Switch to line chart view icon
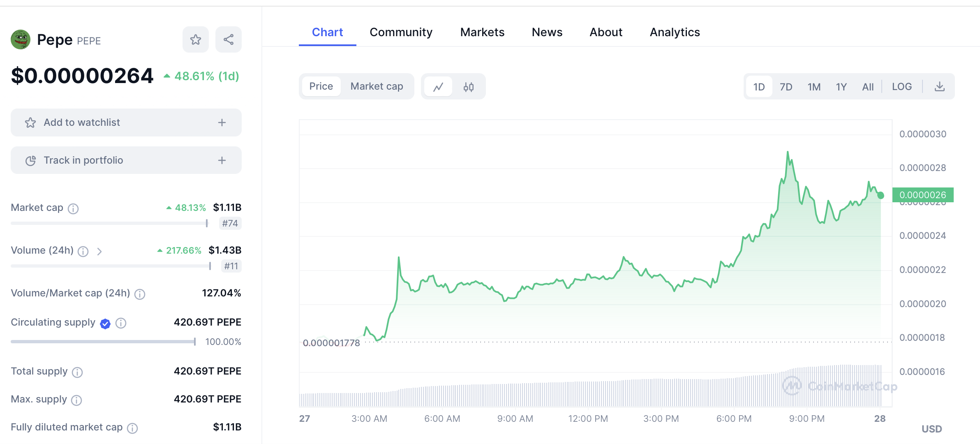Viewport: 980px width, 444px height. coord(438,87)
